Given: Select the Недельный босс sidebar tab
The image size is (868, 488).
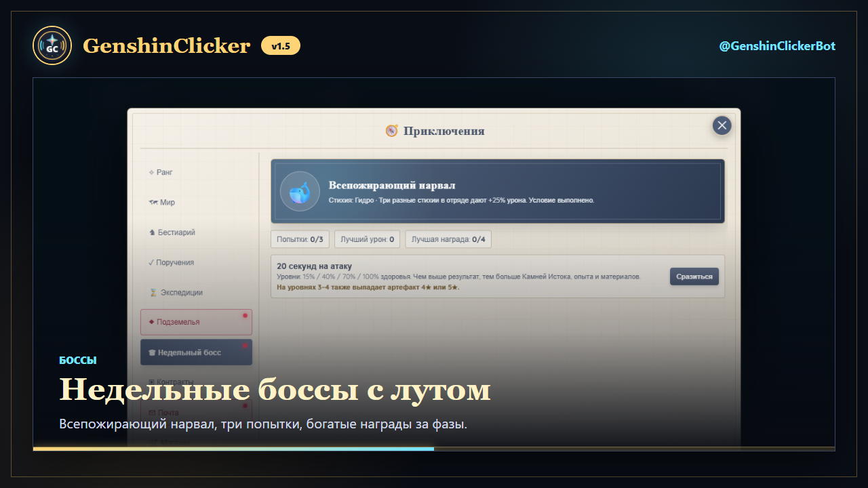Looking at the screenshot, I should [x=196, y=352].
